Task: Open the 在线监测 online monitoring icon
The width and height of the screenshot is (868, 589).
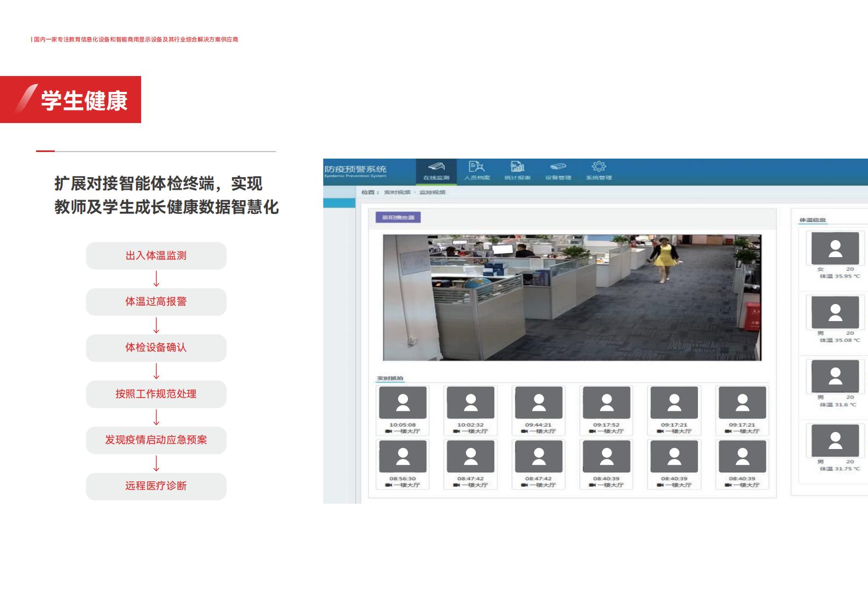Action: tap(436, 167)
